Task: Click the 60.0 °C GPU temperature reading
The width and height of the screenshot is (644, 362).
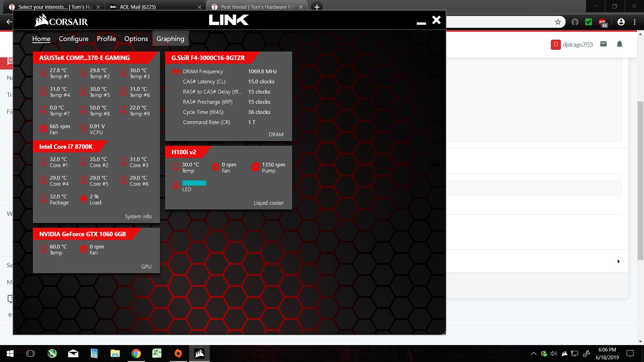Action: point(58,247)
